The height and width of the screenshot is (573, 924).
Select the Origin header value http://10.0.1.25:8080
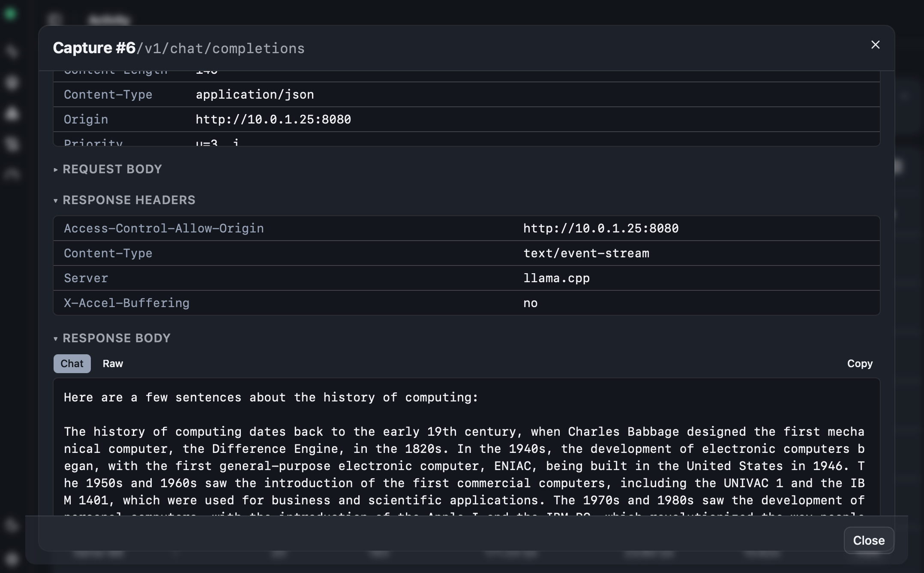pos(273,119)
